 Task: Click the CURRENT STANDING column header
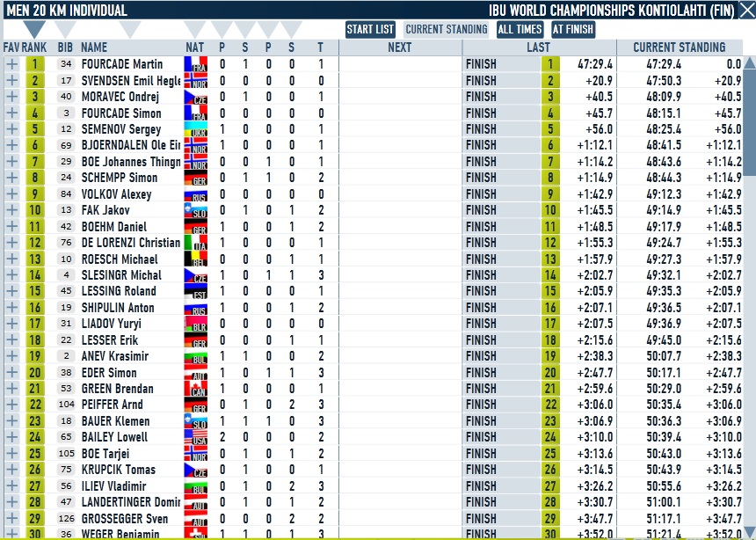click(x=680, y=47)
